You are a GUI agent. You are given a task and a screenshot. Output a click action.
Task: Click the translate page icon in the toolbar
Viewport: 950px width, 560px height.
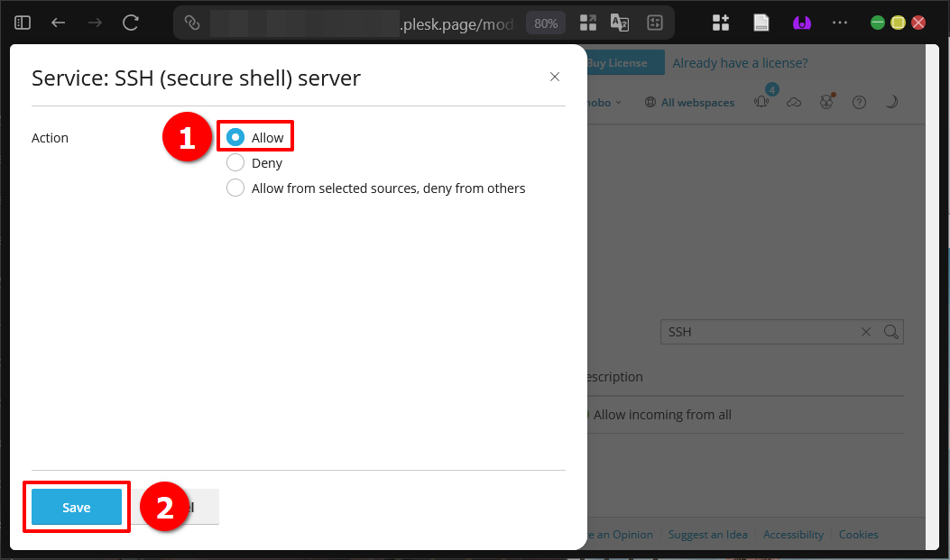tap(620, 23)
